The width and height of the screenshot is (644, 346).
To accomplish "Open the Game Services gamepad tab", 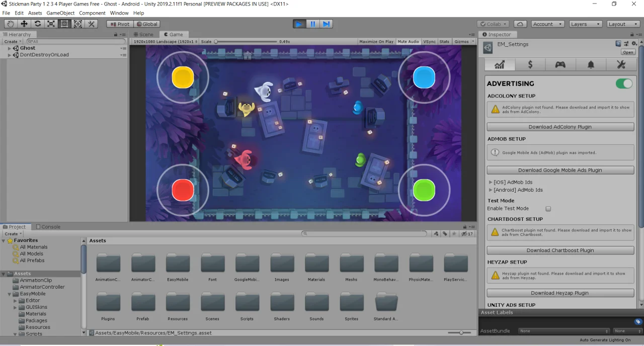I will coord(560,64).
